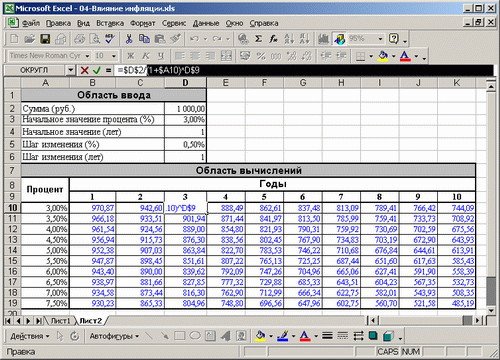The width and height of the screenshot is (500, 360).
Task: Open the Insert Function fx icon
Action: point(274,39)
